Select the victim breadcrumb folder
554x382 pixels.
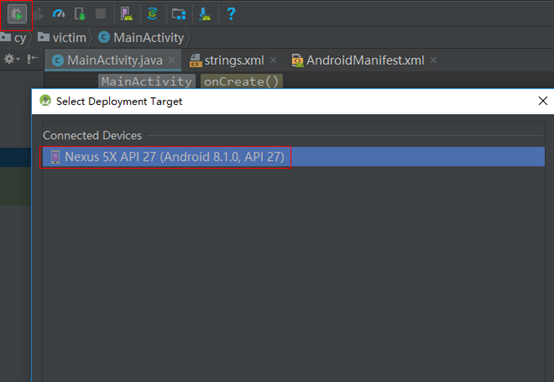click(62, 37)
